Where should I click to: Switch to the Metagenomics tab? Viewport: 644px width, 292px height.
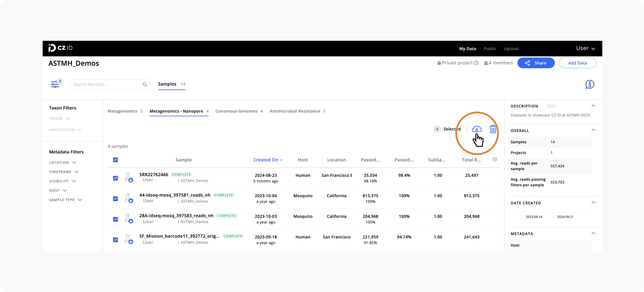[125, 111]
